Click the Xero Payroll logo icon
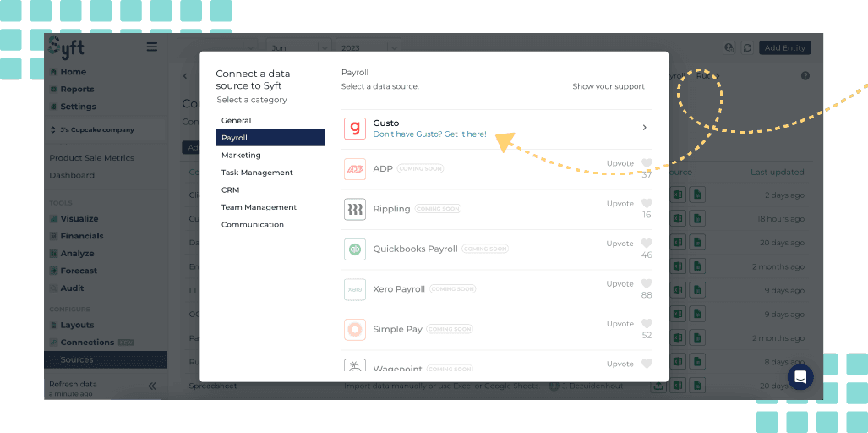 (355, 289)
